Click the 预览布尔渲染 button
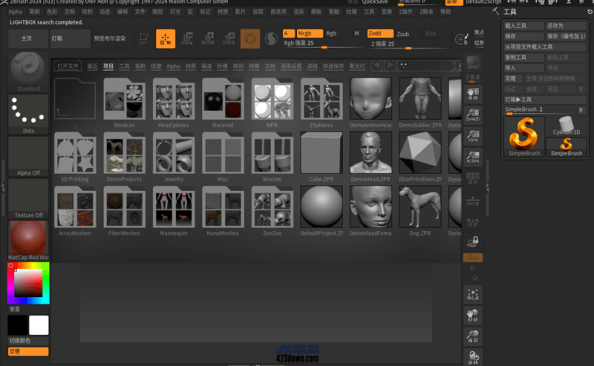Screen dimensions: 594x366 coord(113,39)
